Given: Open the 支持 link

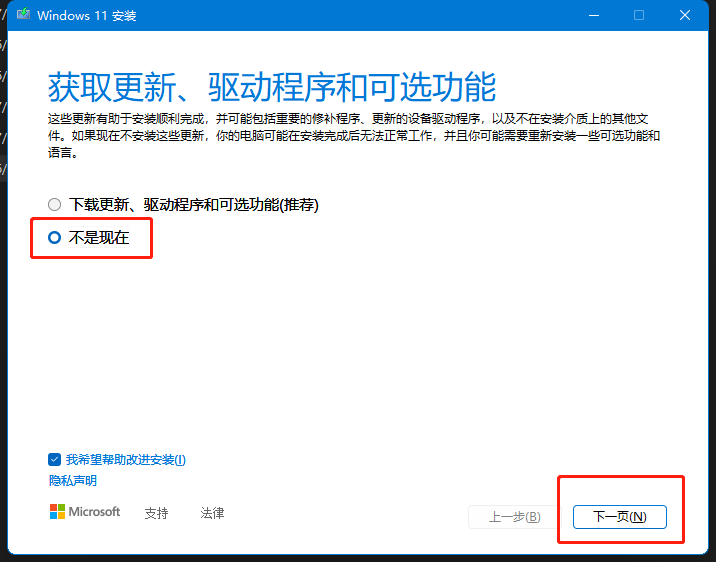Looking at the screenshot, I should pos(156,513).
